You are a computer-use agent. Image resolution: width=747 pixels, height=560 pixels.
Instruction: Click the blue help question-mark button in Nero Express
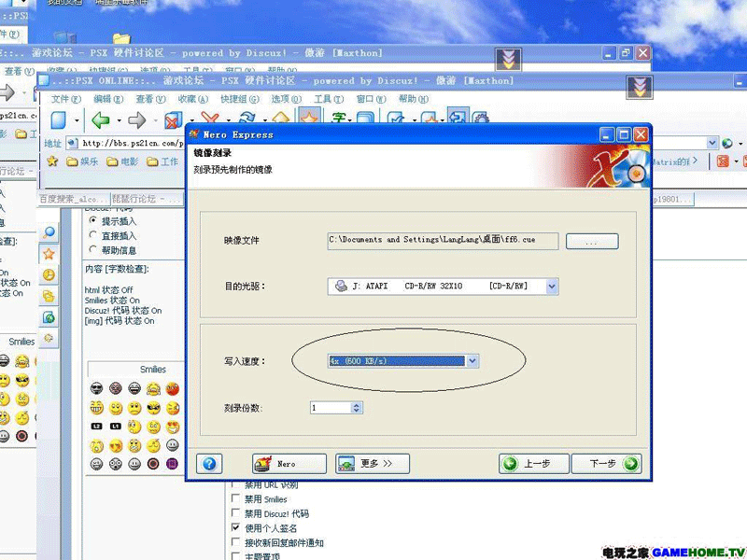coord(209,463)
